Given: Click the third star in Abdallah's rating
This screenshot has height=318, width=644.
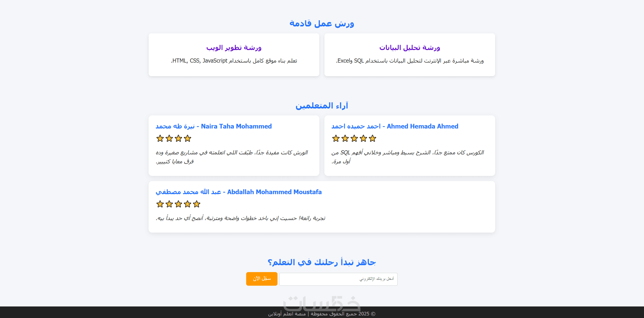Looking at the screenshot, I should [178, 204].
